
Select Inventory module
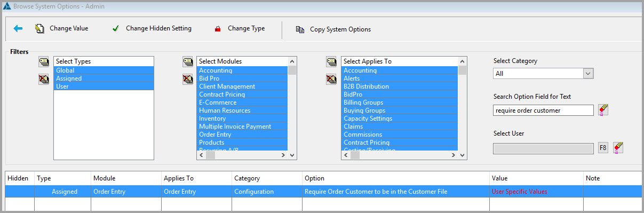pyautogui.click(x=242, y=119)
